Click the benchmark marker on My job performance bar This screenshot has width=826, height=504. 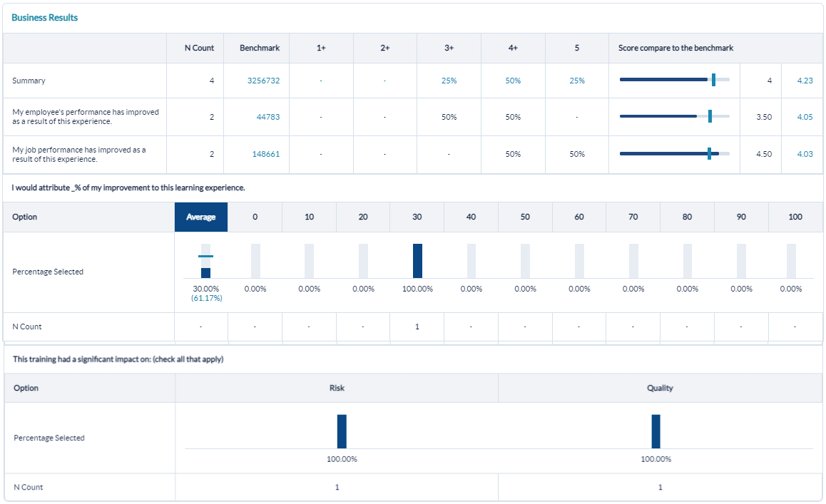pos(710,152)
